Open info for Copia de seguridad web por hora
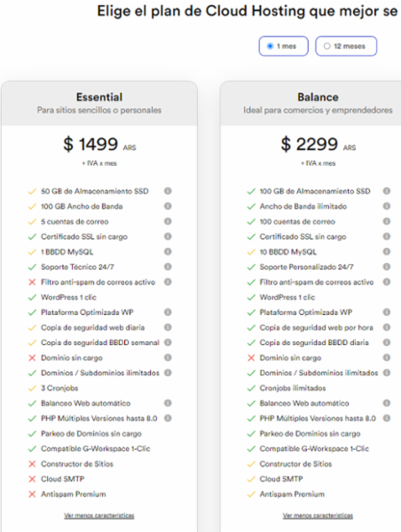The width and height of the screenshot is (401, 532). [387, 327]
